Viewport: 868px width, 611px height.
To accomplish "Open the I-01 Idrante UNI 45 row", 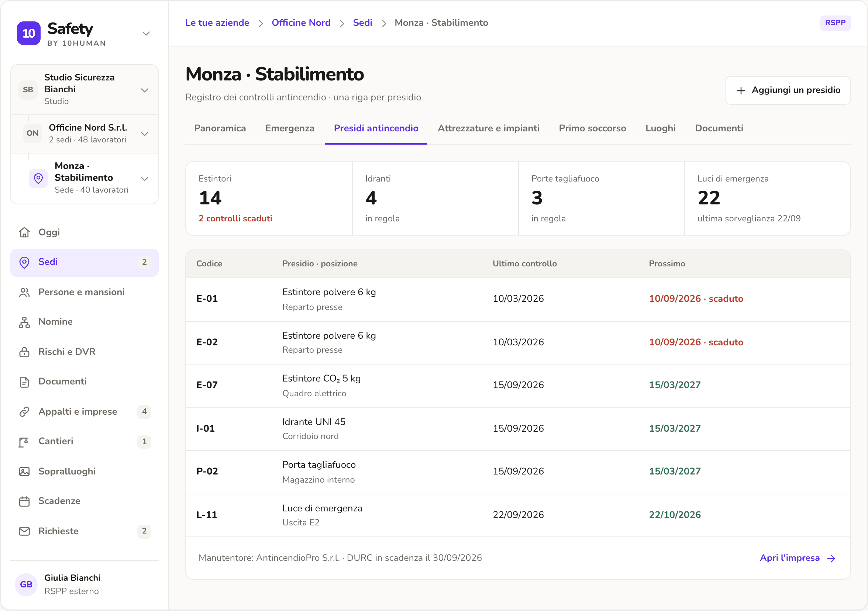I will click(518, 429).
